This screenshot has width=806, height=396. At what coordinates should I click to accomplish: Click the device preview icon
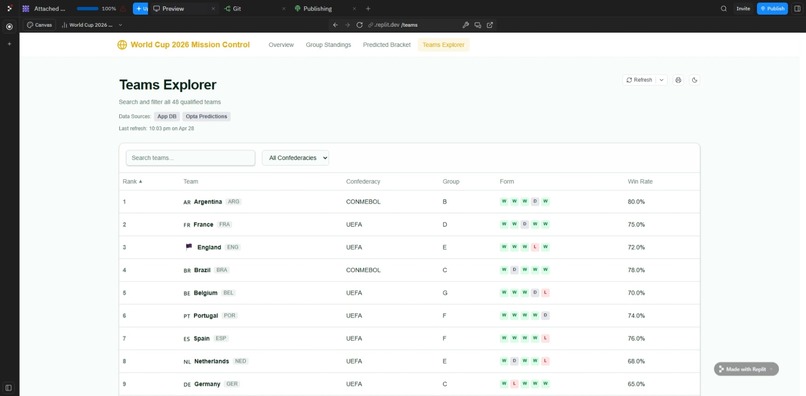[478, 25]
